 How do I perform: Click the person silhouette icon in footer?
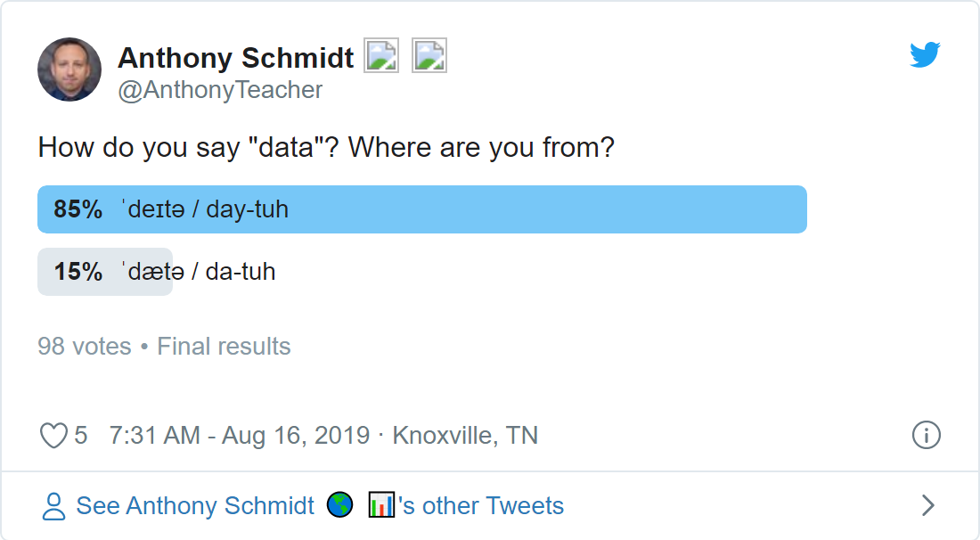pos(53,506)
